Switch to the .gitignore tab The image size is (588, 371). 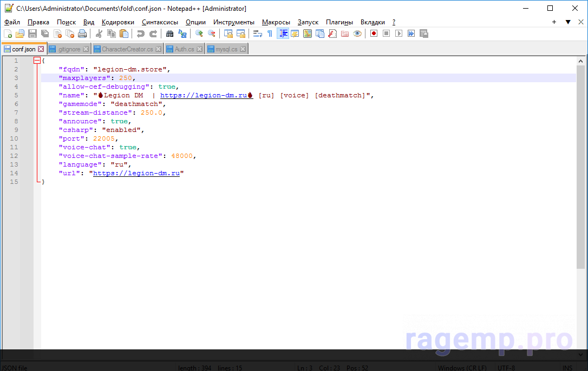tap(69, 49)
